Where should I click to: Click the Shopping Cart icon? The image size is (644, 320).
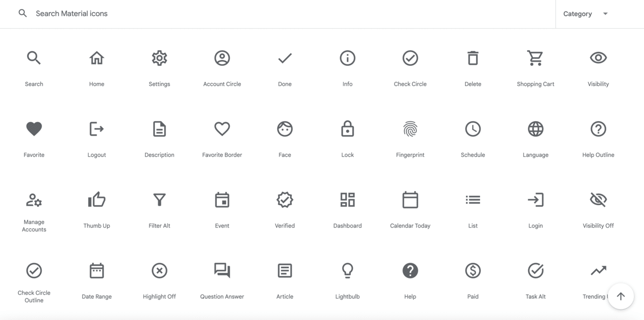(x=535, y=58)
